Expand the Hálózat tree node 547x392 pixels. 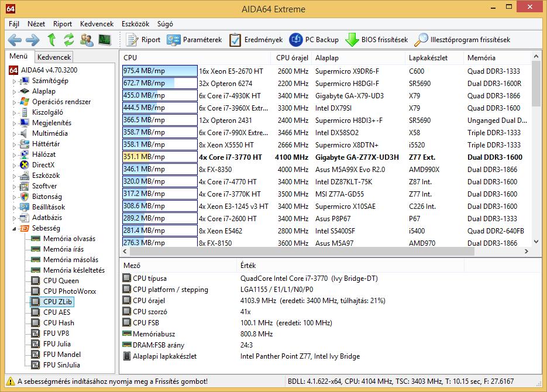coord(14,155)
